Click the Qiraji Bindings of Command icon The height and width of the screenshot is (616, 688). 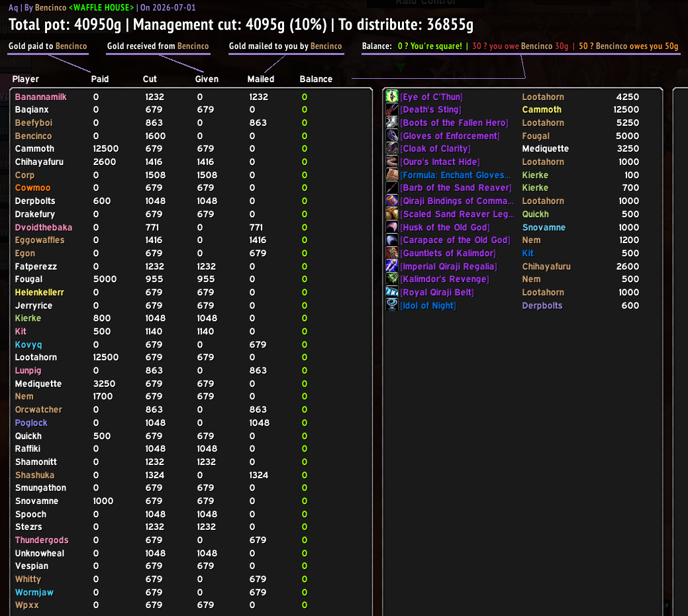coord(392,201)
